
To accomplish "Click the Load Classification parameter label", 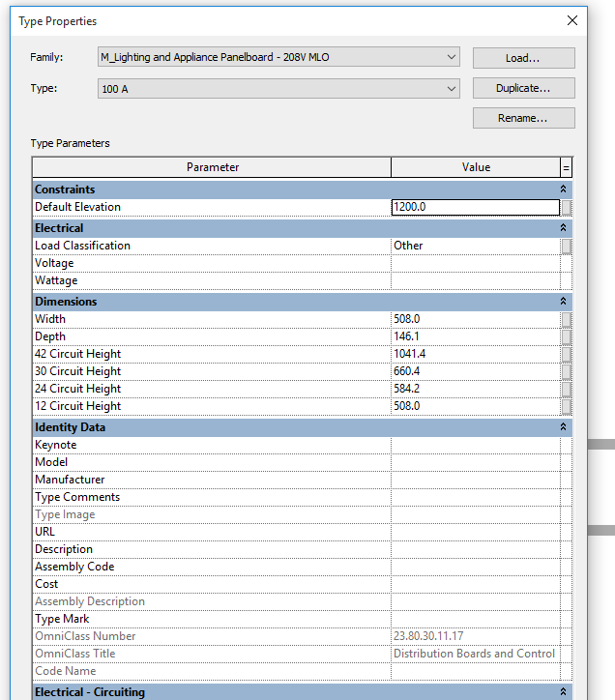I will click(x=82, y=246).
